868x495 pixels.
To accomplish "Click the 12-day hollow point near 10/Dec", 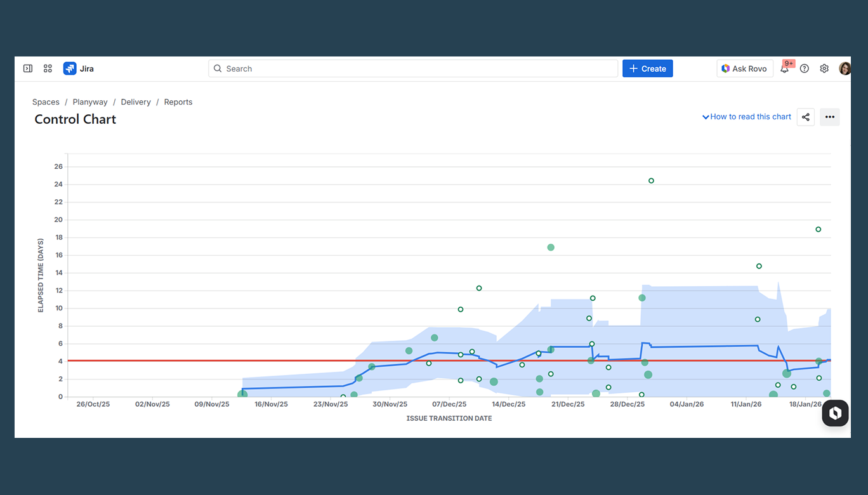I will [x=479, y=288].
